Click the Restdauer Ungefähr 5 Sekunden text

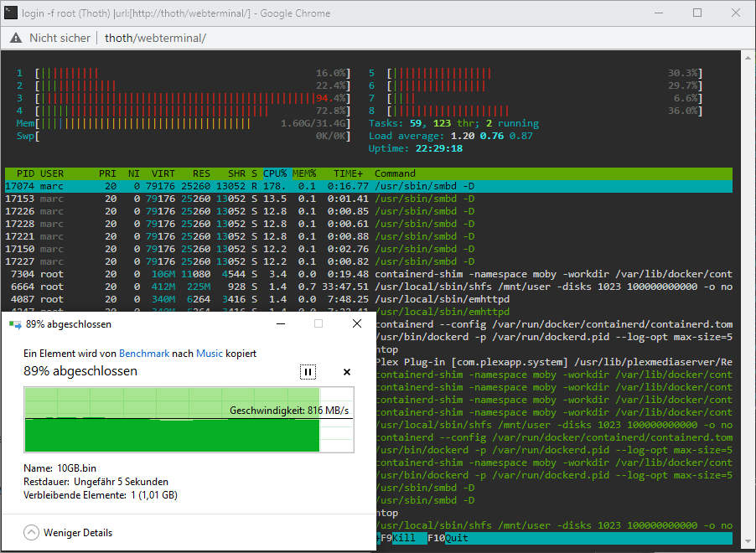pyautogui.click(x=96, y=482)
